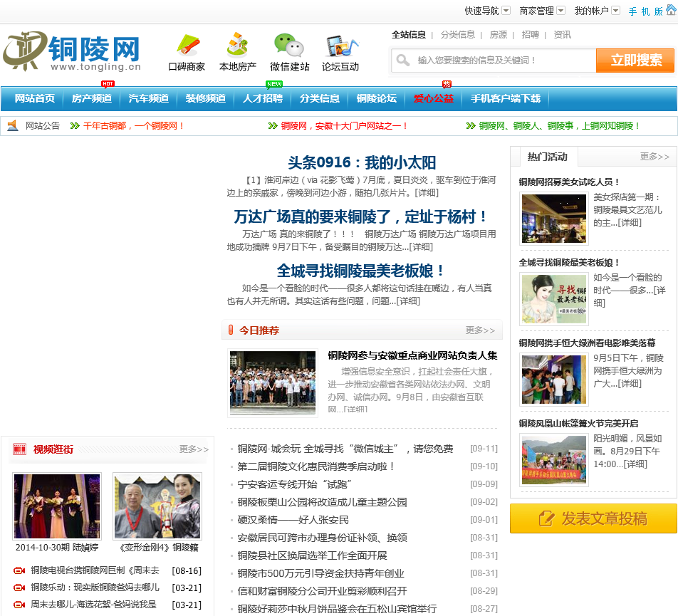Open 爱心公益 navigation item

tap(434, 98)
